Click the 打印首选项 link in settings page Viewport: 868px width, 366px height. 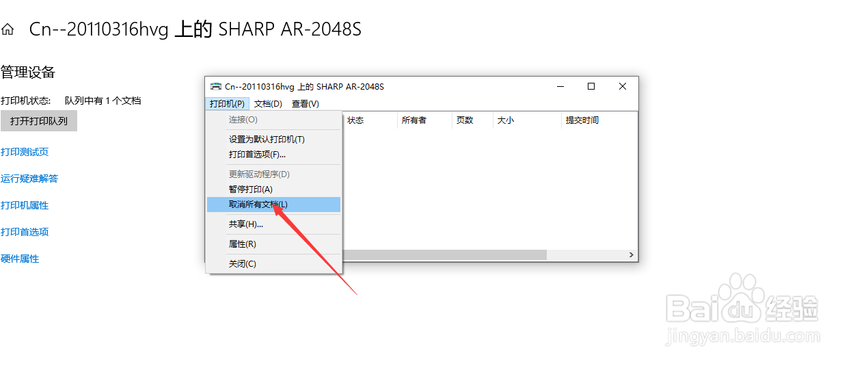click(x=25, y=232)
